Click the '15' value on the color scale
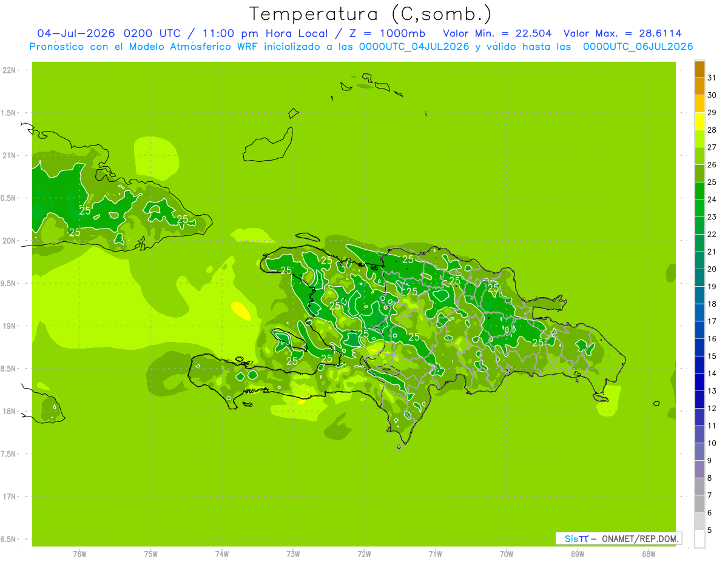 [x=712, y=356]
